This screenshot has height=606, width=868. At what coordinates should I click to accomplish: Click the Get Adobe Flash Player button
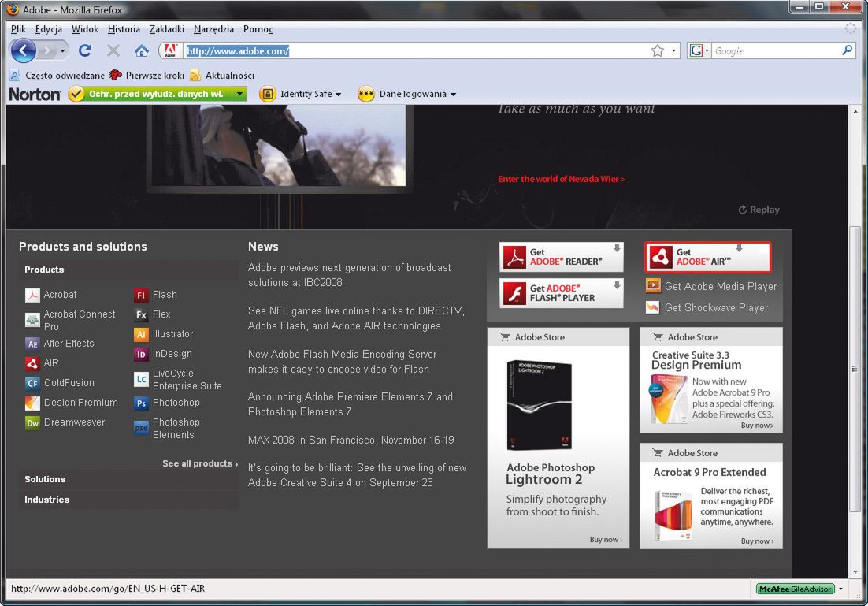[562, 293]
